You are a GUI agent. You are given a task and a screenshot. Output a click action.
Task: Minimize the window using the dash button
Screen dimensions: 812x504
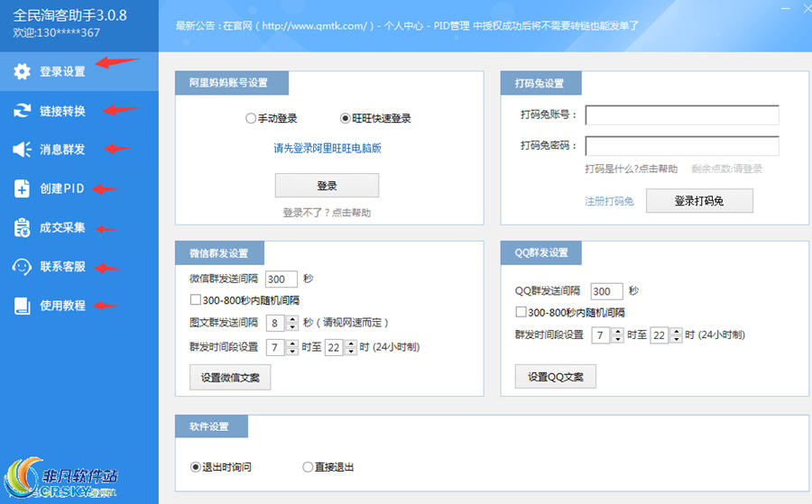786,9
